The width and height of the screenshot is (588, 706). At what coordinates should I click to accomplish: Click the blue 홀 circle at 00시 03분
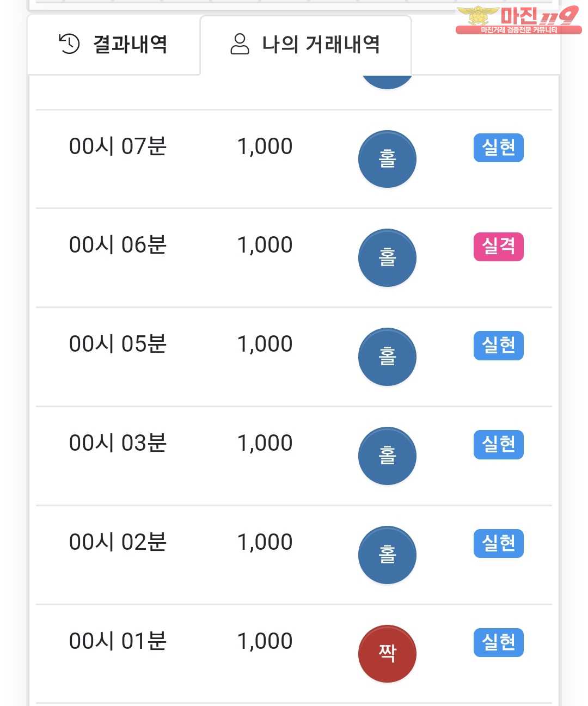[x=387, y=456]
